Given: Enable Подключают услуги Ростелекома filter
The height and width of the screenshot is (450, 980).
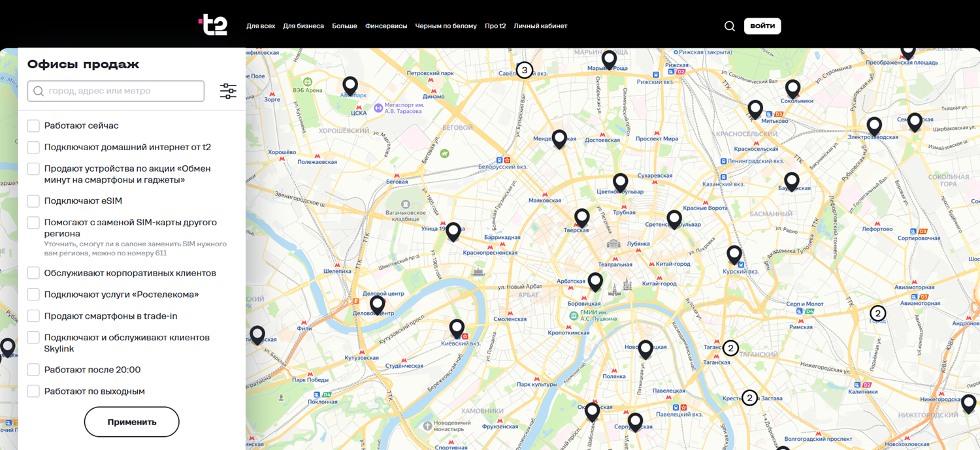Looking at the screenshot, I should coord(33,295).
